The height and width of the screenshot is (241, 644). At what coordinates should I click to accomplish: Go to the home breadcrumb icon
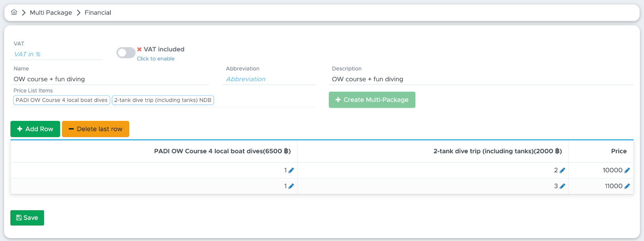(x=14, y=12)
